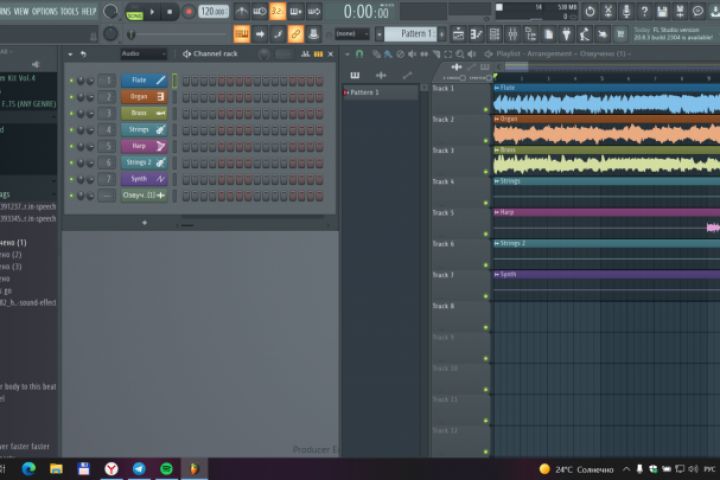
Task: Open the Playlist options menu arrow
Action: 348,54
